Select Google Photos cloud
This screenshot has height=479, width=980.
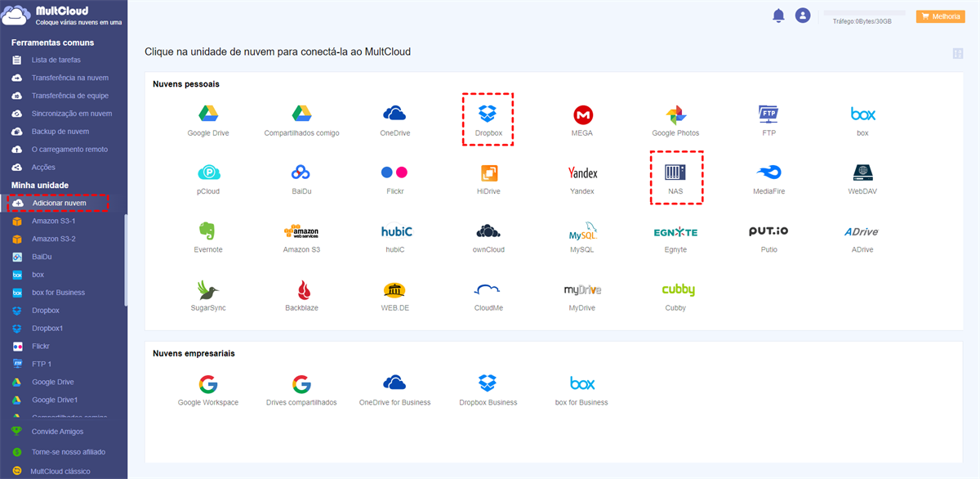[675, 114]
